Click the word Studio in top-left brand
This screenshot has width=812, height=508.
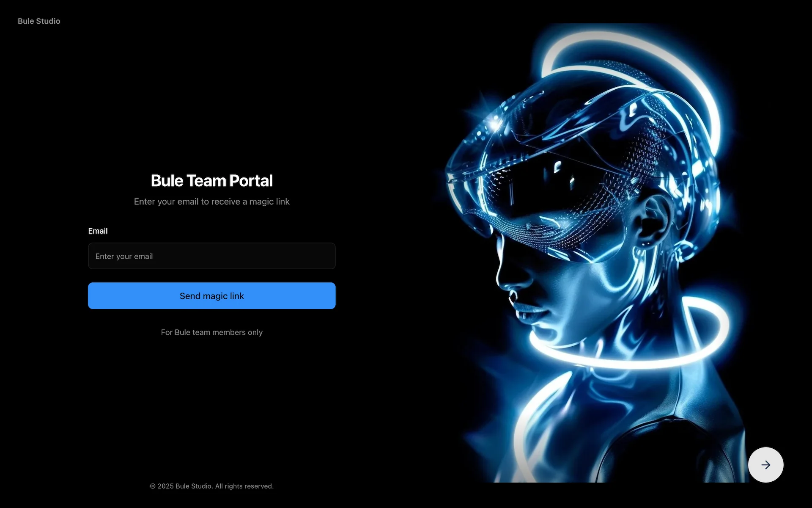(x=48, y=21)
